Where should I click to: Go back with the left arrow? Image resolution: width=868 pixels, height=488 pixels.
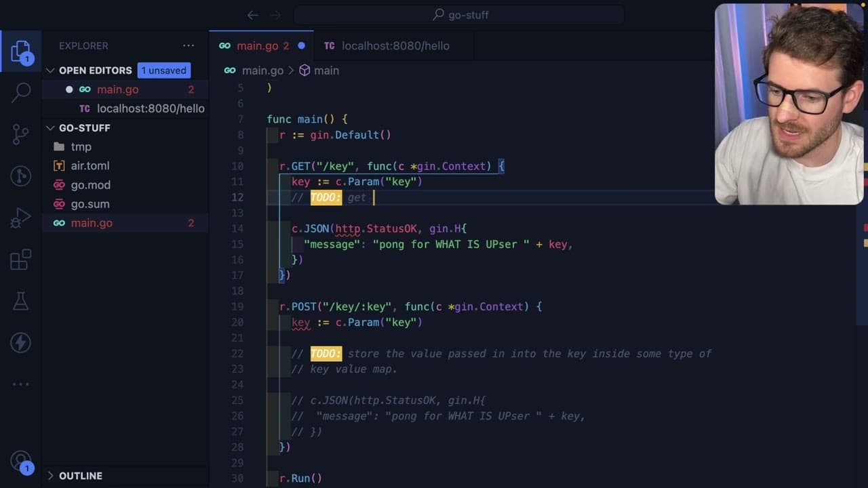tap(253, 15)
